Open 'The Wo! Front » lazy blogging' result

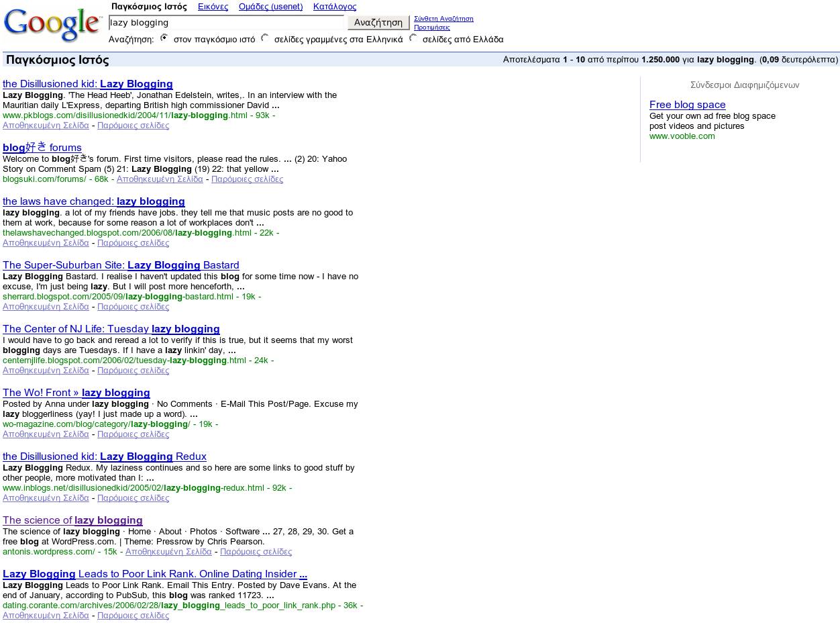click(76, 393)
